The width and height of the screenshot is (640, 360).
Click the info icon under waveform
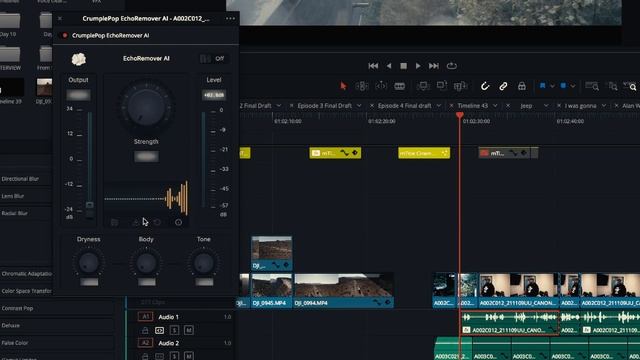coord(178,222)
